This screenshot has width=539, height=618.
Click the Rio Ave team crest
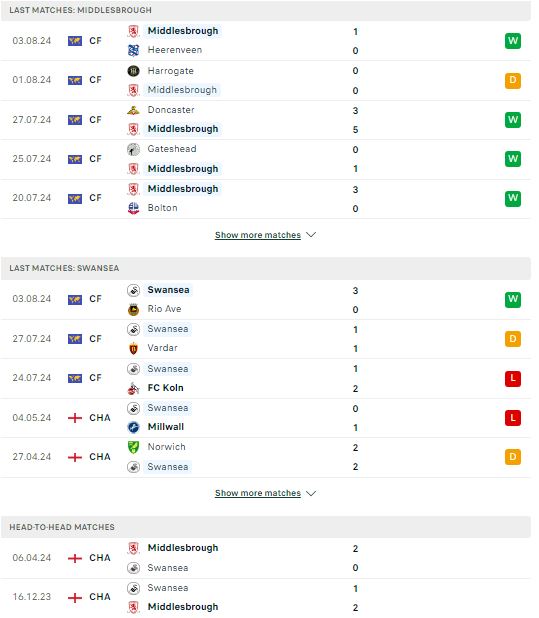[134, 310]
